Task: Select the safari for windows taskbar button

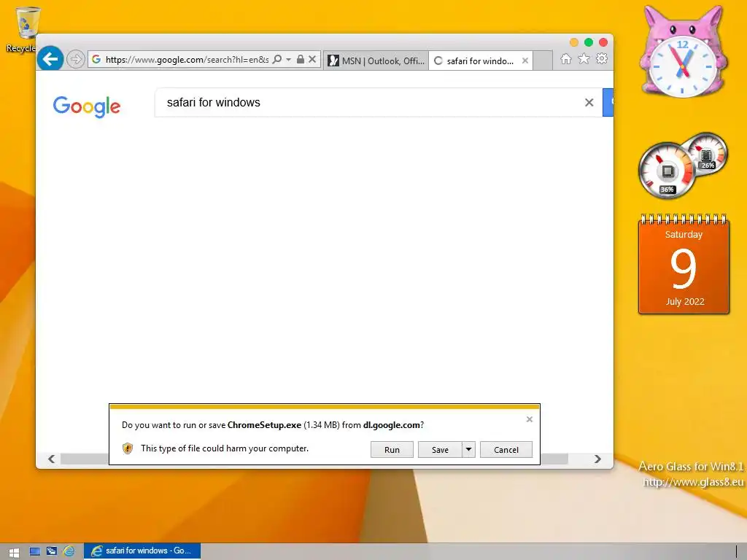Action: click(142, 551)
